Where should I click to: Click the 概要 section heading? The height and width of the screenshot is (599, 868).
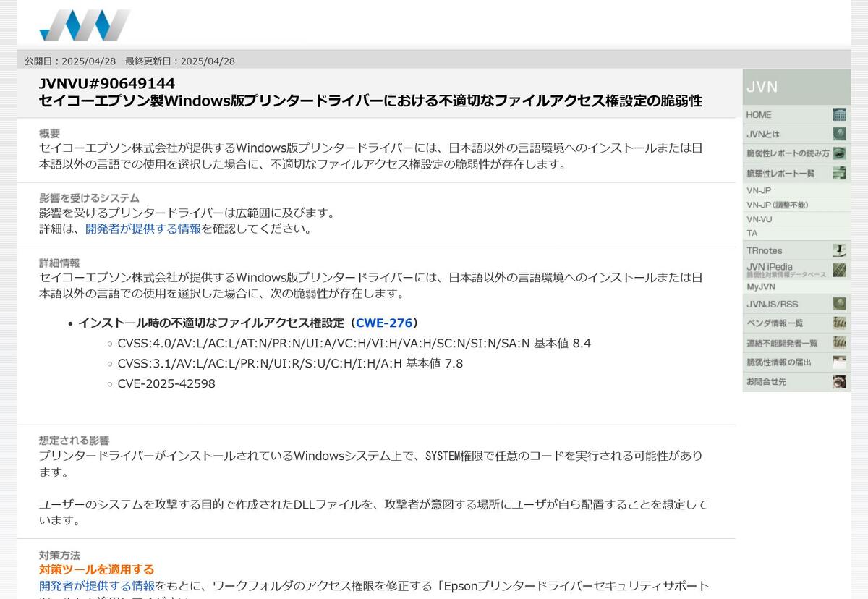pos(49,133)
